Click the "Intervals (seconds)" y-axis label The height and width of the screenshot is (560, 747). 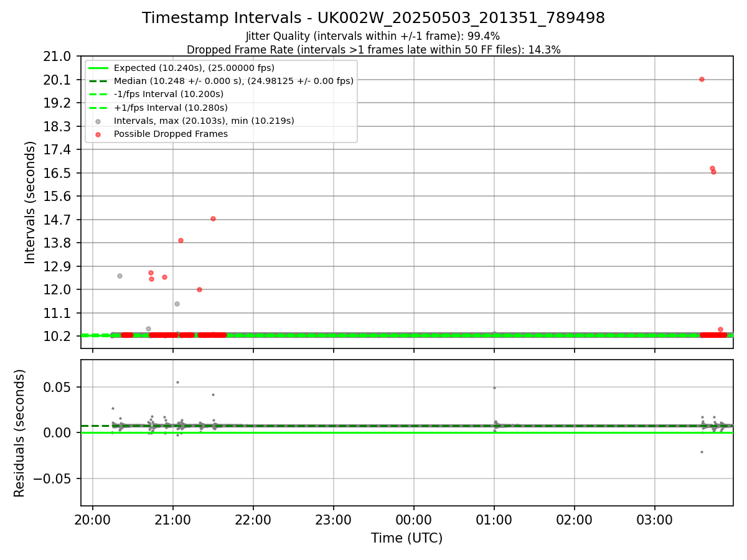pos(31,202)
